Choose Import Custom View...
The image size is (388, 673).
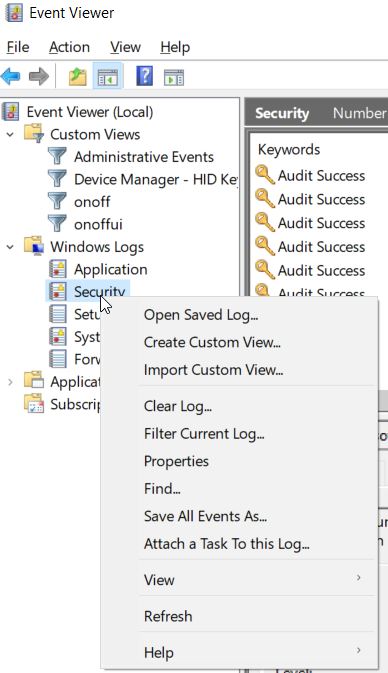(213, 370)
